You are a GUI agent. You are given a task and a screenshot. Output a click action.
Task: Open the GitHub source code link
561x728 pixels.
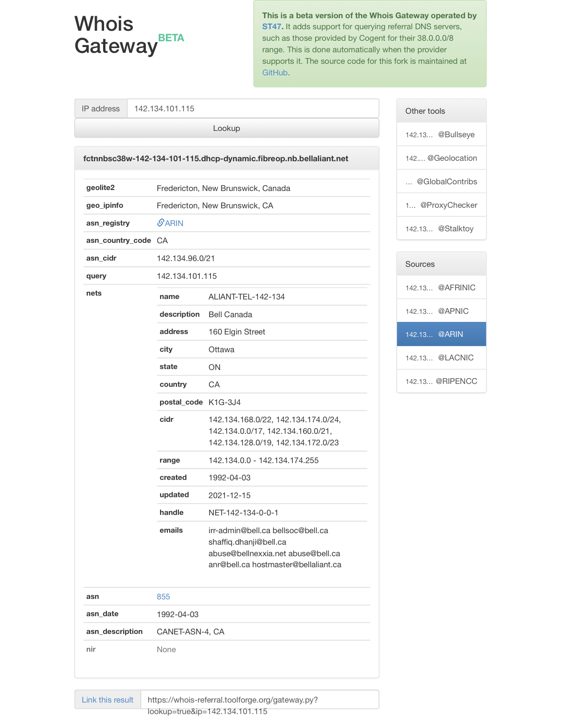point(275,72)
